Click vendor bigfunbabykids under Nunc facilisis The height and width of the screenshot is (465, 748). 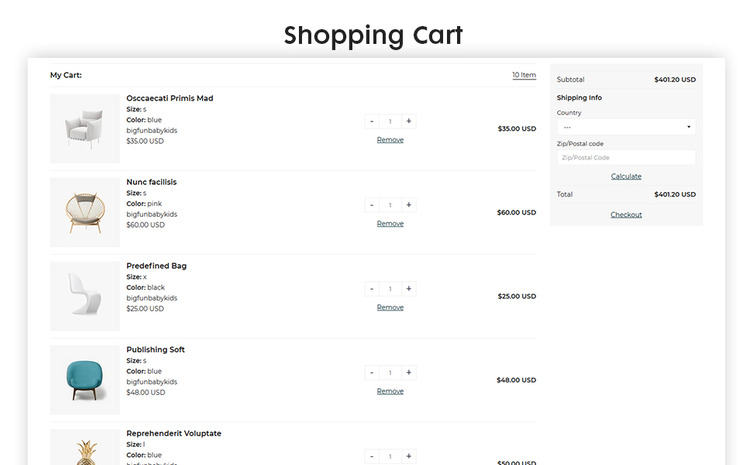tap(152, 215)
